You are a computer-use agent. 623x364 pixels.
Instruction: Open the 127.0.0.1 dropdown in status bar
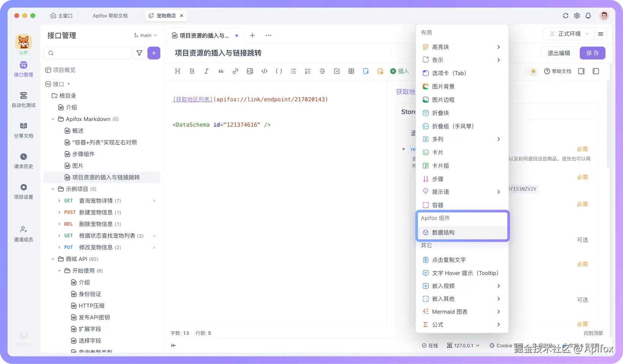pos(463,345)
